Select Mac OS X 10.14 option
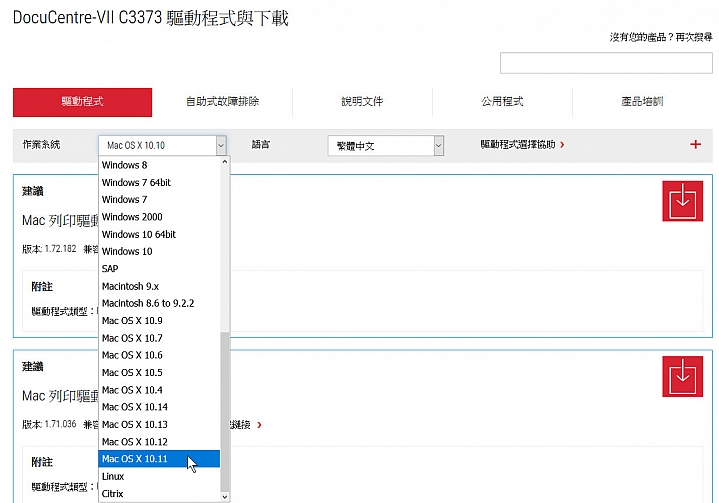This screenshot has height=503, width=719. (159, 407)
